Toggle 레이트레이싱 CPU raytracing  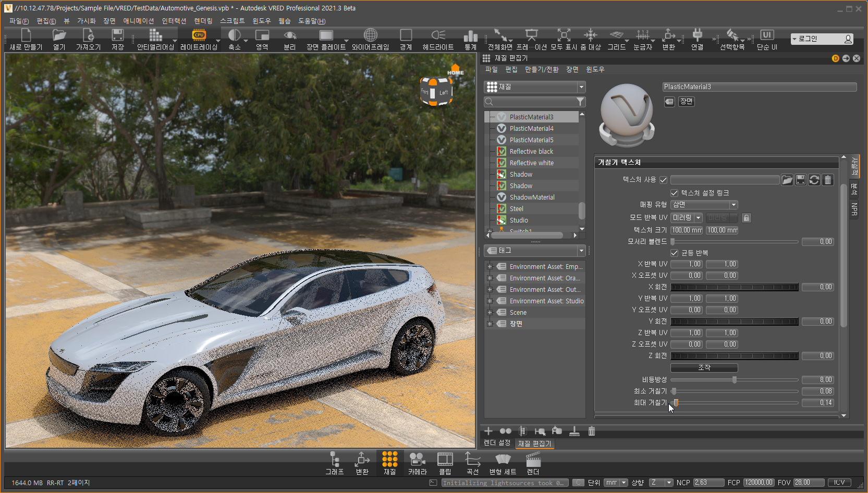(199, 39)
